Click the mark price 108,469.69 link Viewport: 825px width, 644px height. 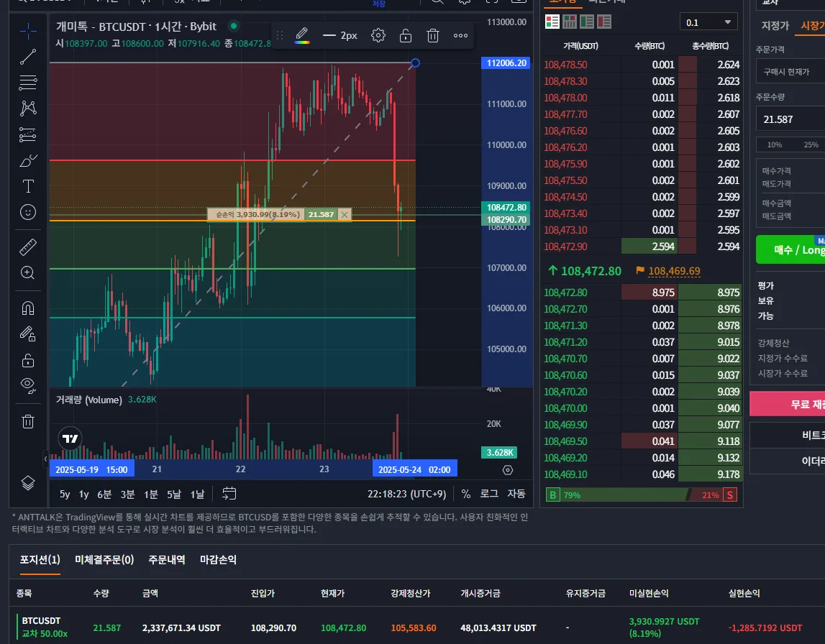click(674, 271)
